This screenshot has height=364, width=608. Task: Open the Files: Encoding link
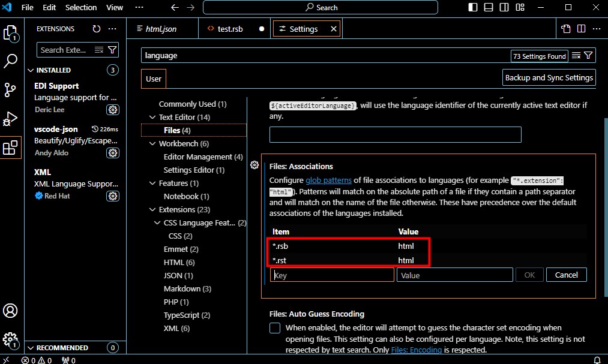point(417,350)
